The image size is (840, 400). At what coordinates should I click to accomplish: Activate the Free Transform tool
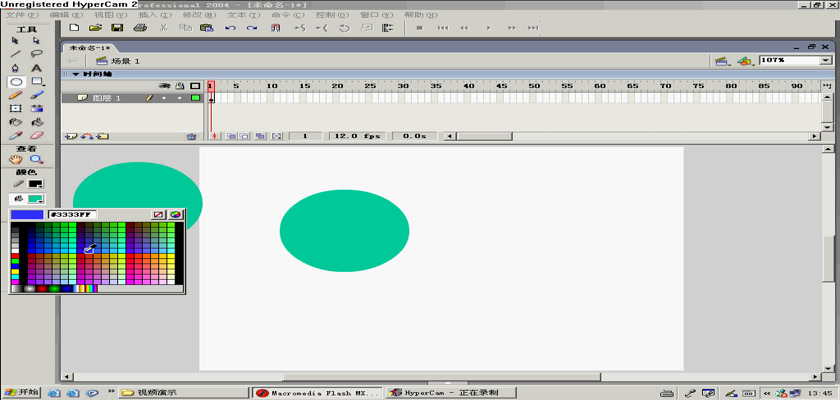pos(16,109)
